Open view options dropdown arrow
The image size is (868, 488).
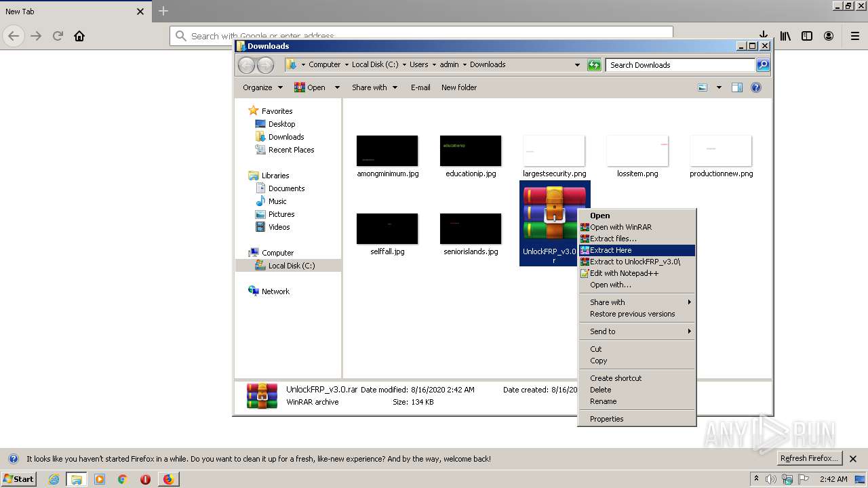click(x=719, y=87)
